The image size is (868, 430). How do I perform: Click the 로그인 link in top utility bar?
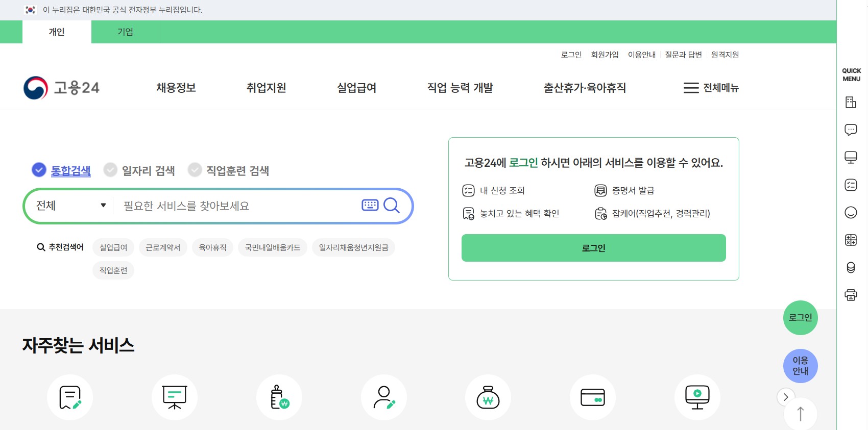coord(571,55)
